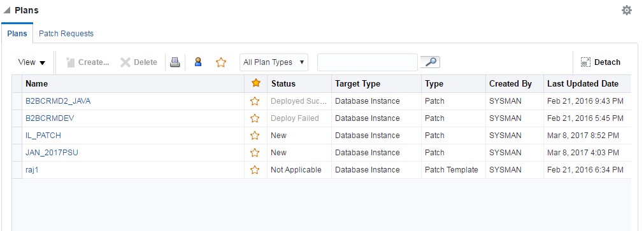Click the star column header icon
The image size is (644, 231).
256,83
